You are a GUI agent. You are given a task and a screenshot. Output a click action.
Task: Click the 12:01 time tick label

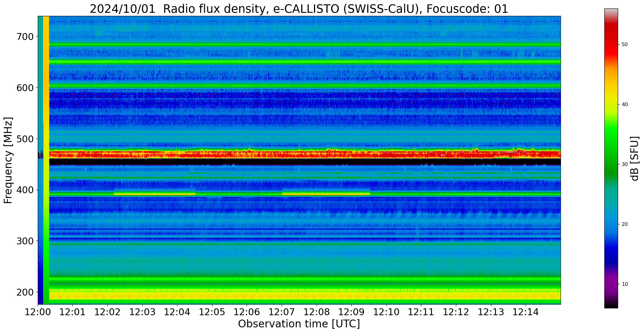[73, 312]
